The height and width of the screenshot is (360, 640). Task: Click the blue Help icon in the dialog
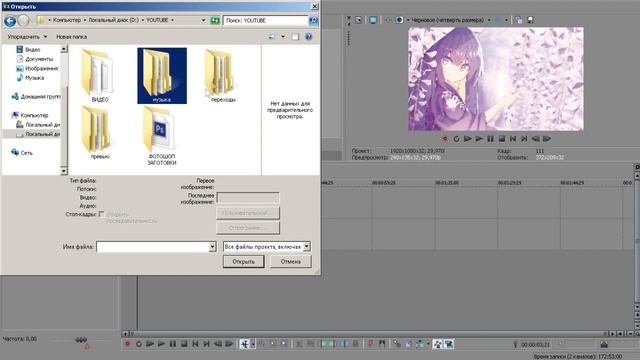point(309,37)
